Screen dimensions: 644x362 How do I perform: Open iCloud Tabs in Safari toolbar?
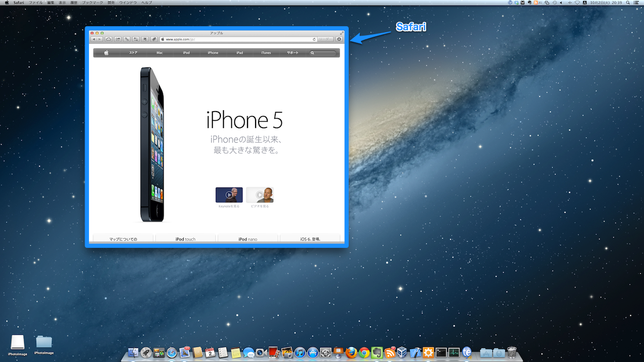[108, 39]
